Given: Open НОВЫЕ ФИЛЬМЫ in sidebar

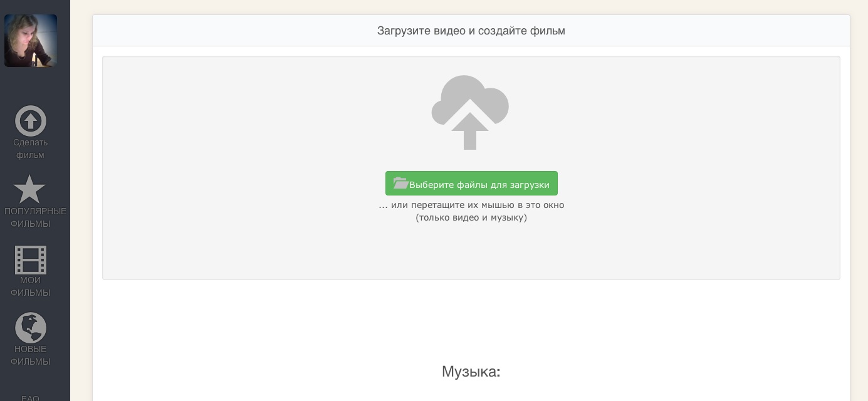Looking at the screenshot, I should tap(31, 355).
